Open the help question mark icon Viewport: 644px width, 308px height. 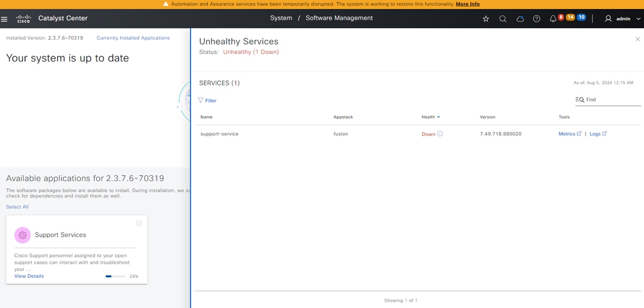pyautogui.click(x=536, y=19)
